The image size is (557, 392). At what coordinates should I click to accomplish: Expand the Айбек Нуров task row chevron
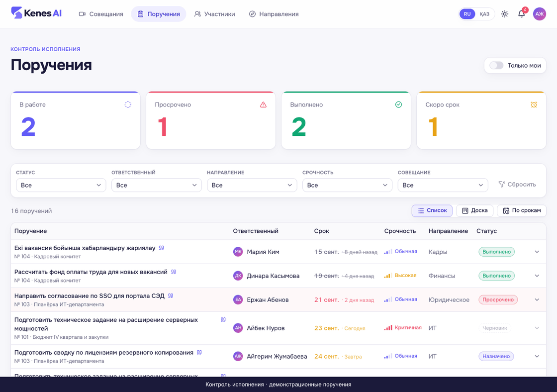[x=537, y=328]
